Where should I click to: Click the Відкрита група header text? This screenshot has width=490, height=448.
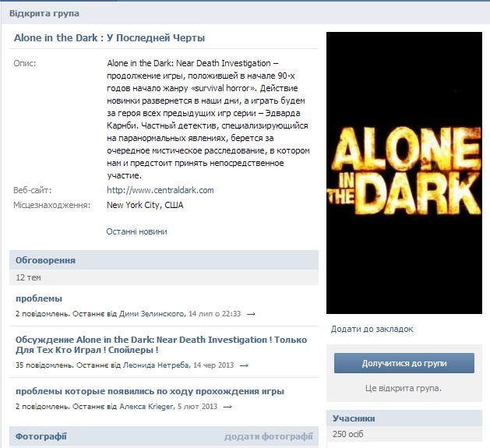coord(44,13)
